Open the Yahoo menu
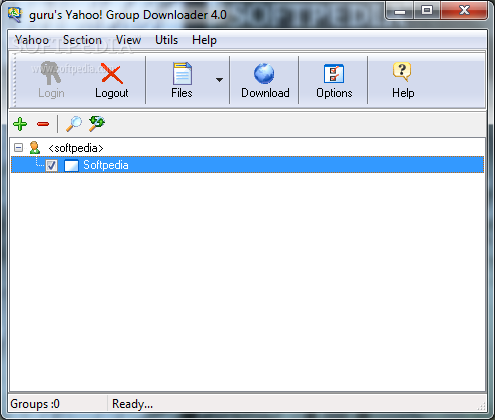 32,40
